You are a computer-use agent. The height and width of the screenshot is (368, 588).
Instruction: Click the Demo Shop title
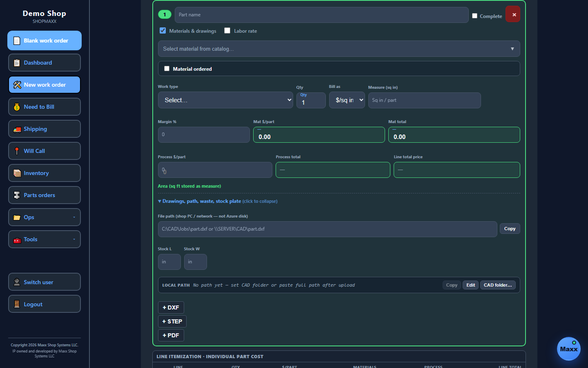tap(45, 13)
